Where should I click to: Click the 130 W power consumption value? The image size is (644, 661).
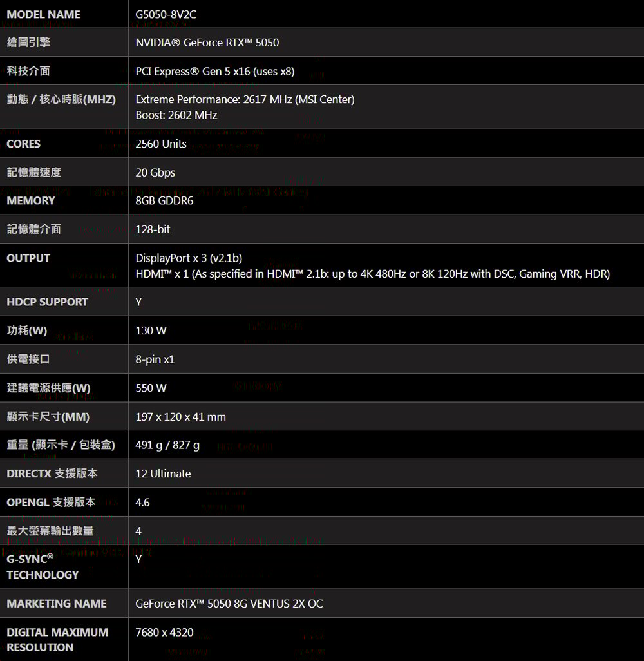click(x=151, y=330)
